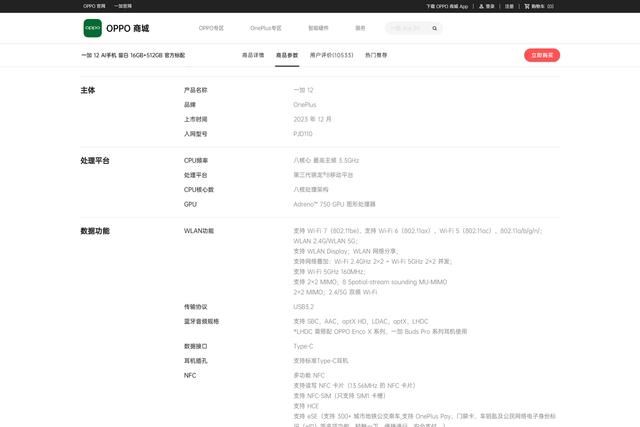
Task: Click the 主体 section heading
Action: (88, 90)
